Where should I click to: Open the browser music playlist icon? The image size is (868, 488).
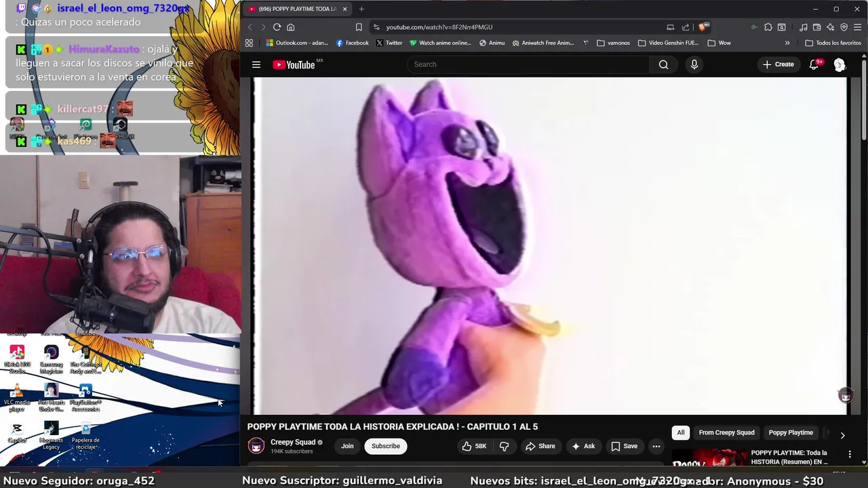[804, 27]
